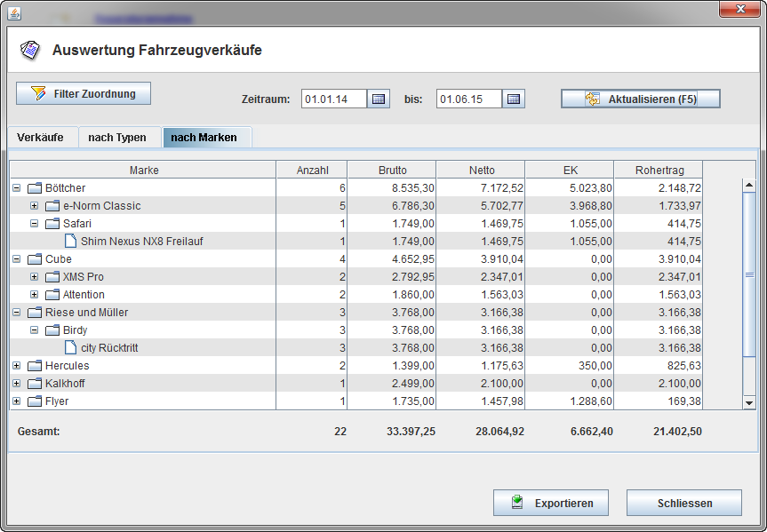Image resolution: width=767 pixels, height=532 pixels.
Task: Click the Kalkhoff folder icon
Action: (x=35, y=384)
